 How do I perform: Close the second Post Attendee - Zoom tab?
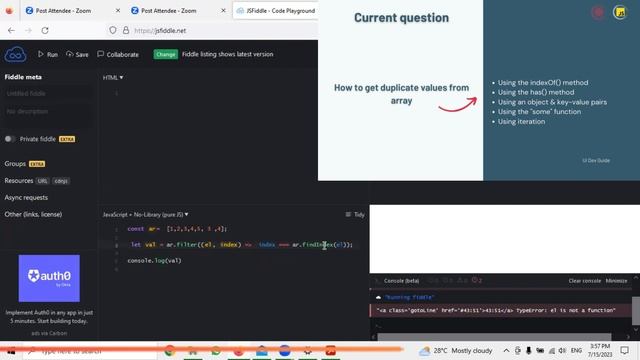click(x=223, y=11)
